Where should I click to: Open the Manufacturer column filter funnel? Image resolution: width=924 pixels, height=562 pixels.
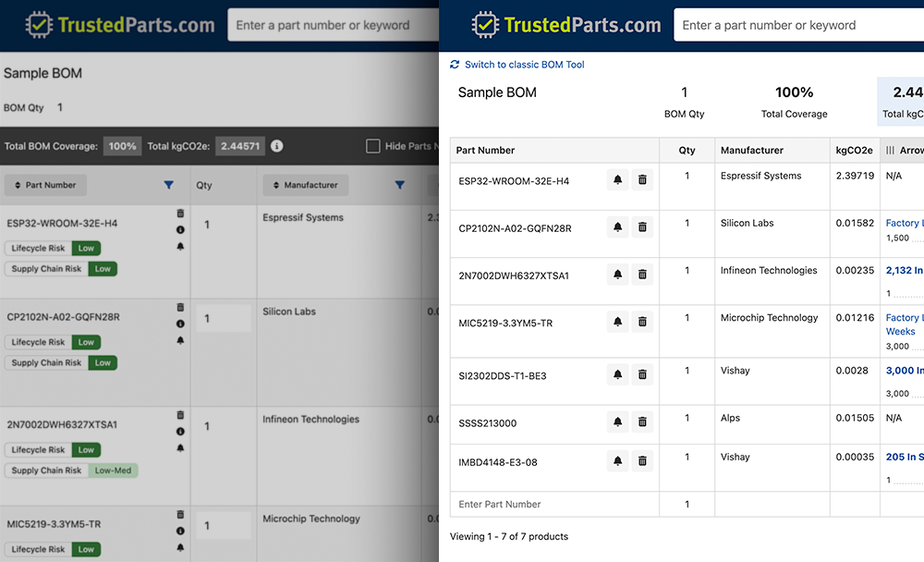point(399,185)
